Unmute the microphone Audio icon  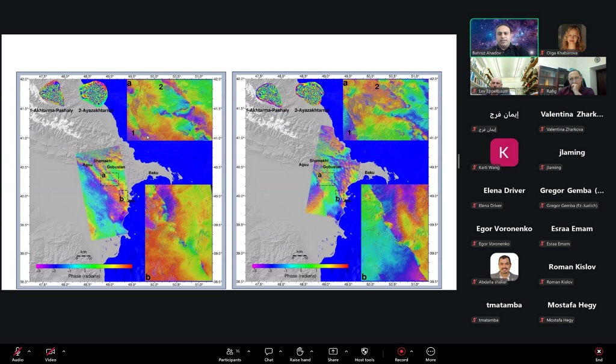(x=17, y=351)
